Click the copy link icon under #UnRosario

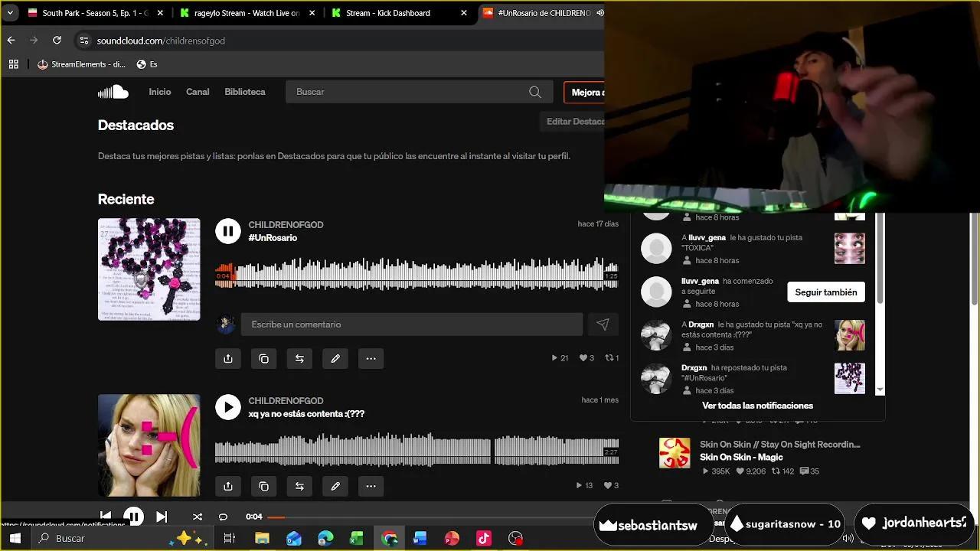click(264, 358)
